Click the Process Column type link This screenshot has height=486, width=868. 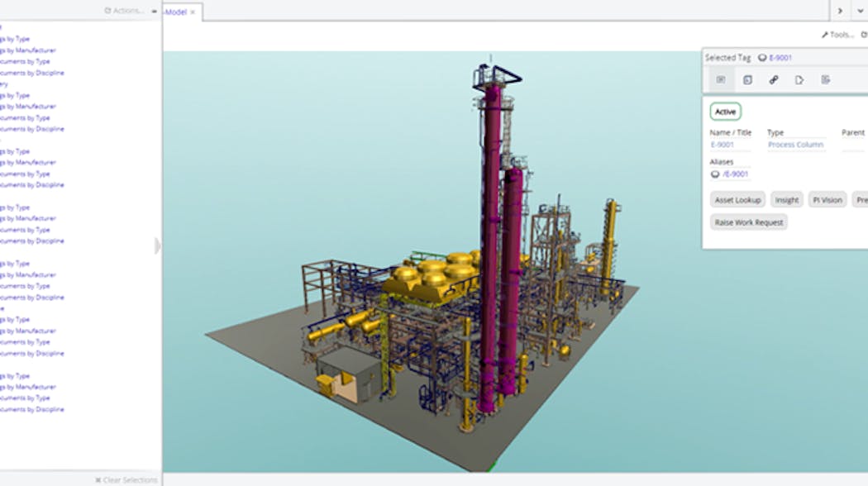[x=796, y=144]
